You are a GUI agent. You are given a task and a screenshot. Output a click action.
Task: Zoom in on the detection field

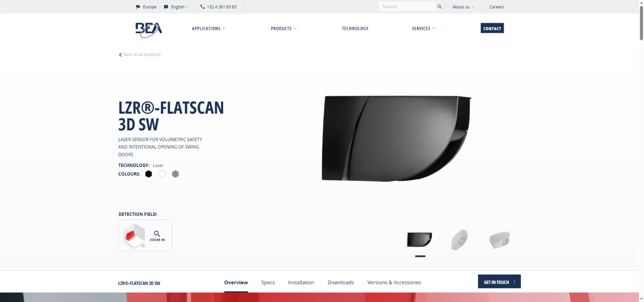point(157,236)
